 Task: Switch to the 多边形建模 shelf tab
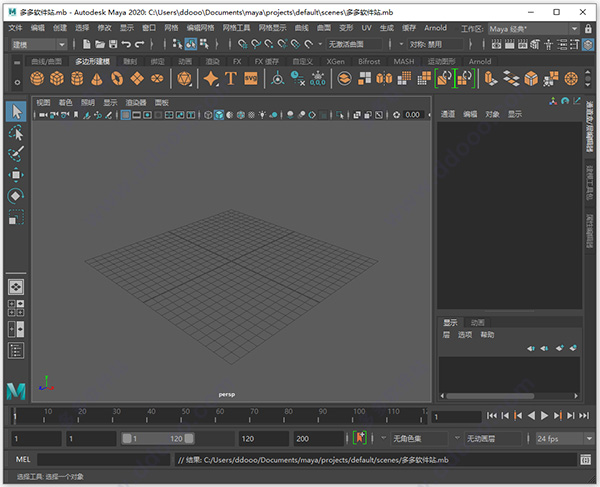point(90,61)
